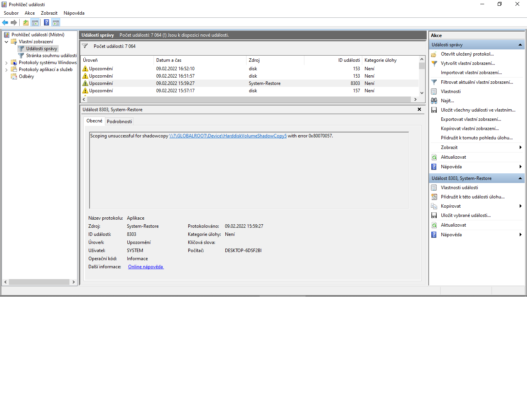Click Otevřít uložený protokol folder icon

[434, 54]
